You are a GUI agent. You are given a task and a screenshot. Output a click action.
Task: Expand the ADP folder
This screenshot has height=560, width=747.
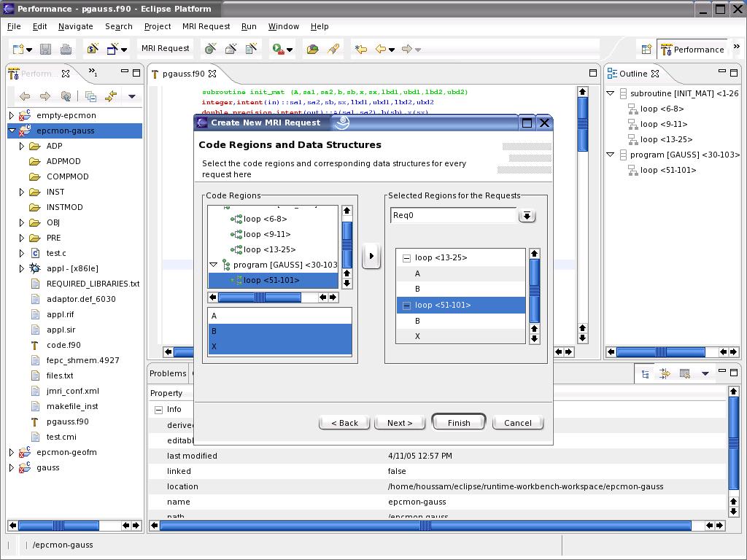point(21,146)
